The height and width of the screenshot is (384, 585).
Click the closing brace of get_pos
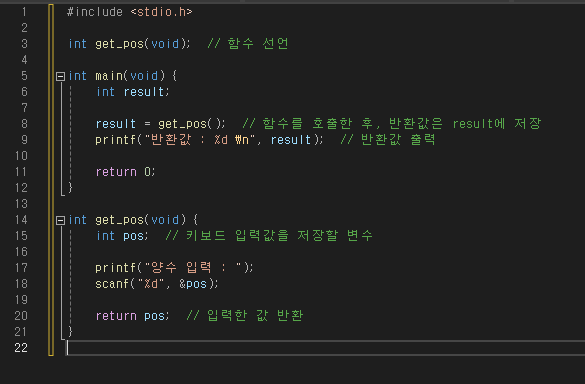70,332
